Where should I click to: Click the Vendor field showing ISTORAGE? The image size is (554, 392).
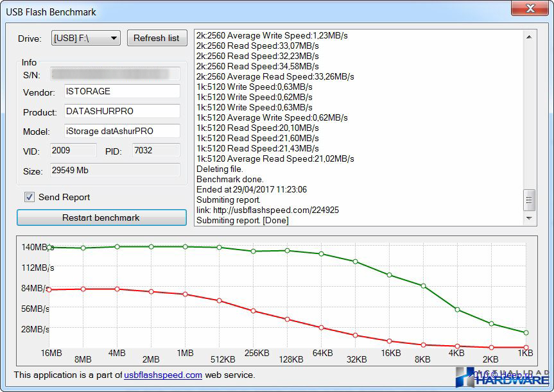coord(122,91)
